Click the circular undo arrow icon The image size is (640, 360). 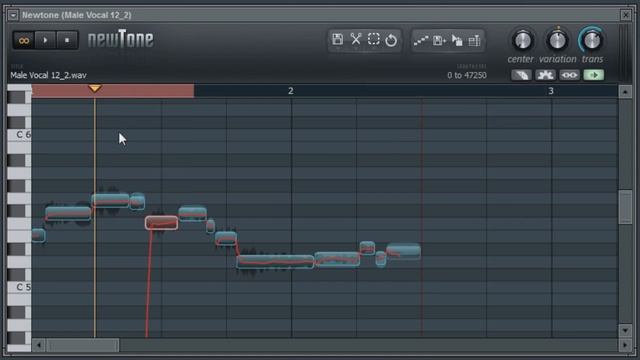pyautogui.click(x=391, y=40)
